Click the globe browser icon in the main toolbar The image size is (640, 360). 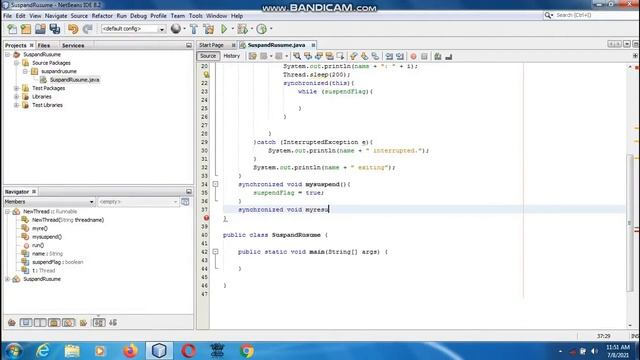176,29
